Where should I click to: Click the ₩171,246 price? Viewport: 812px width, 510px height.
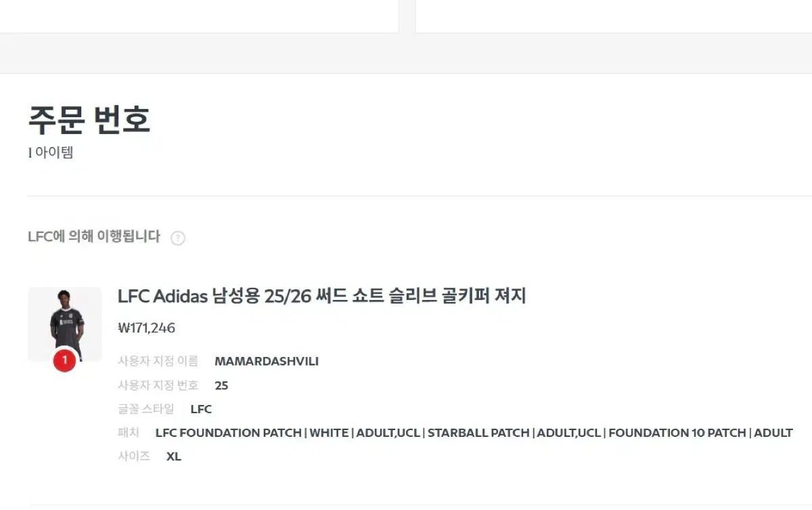146,328
